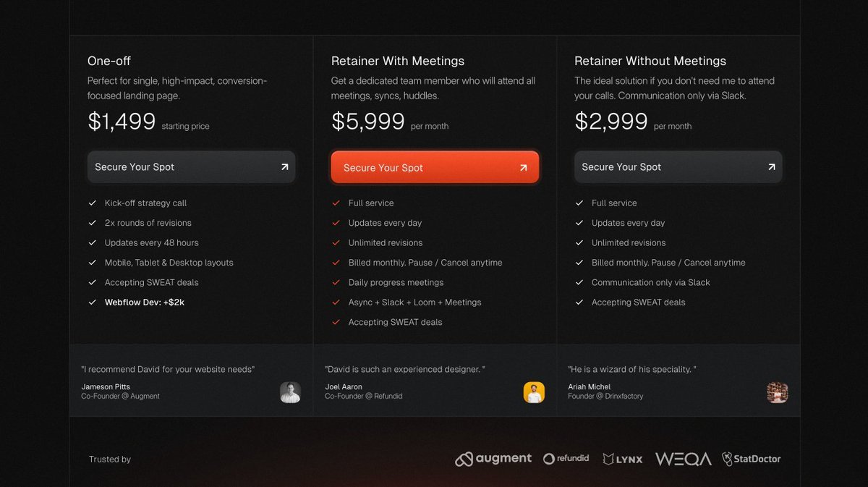Click checkmark beside Communication only via Slack
Image resolution: width=868 pixels, height=487 pixels.
click(579, 283)
